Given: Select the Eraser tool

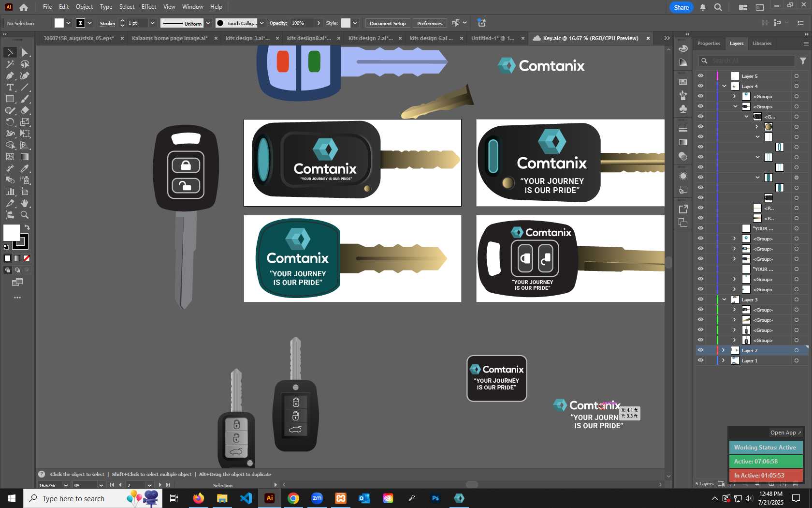Looking at the screenshot, I should [25, 110].
